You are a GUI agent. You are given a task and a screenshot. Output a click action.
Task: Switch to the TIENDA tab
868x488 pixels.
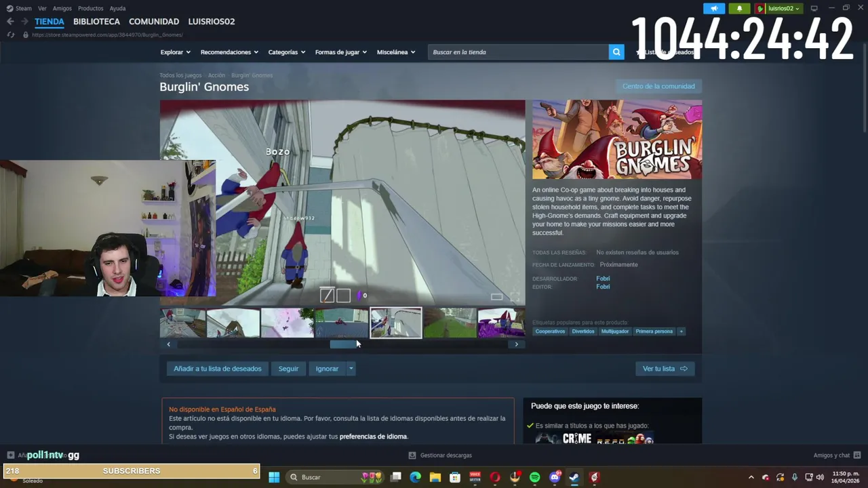pyautogui.click(x=50, y=22)
